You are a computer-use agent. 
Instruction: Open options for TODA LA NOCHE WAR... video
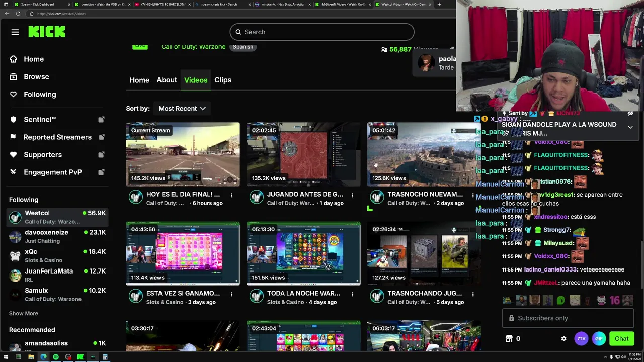352,294
